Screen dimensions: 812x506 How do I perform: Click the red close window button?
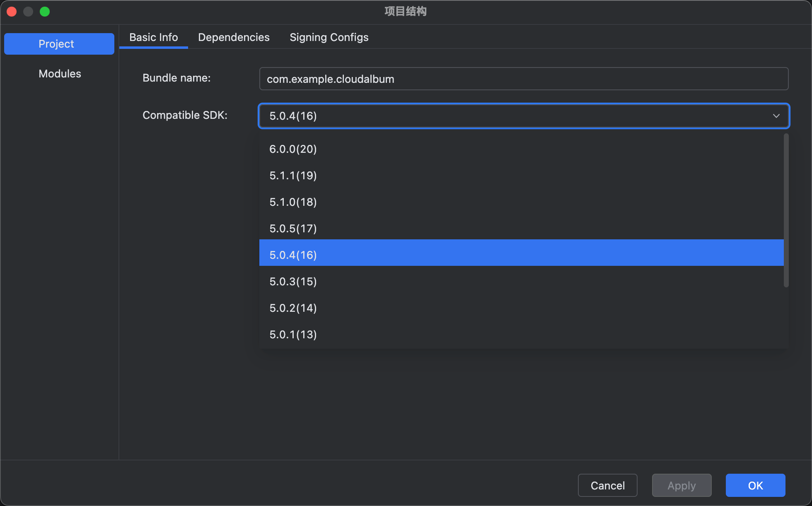[12, 12]
